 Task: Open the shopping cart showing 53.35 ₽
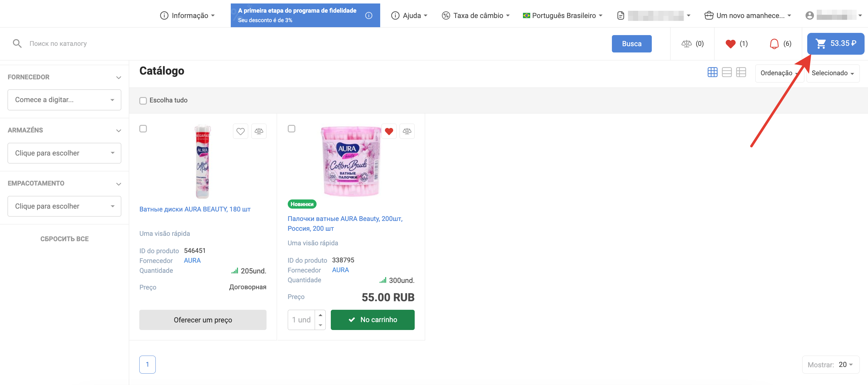coord(835,43)
